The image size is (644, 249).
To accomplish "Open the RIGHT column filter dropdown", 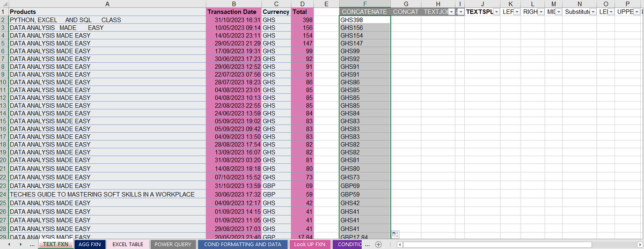I will (x=541, y=12).
